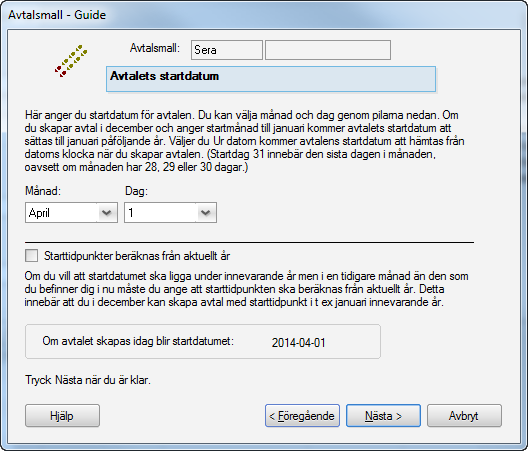Expand the Dag dropdown arrow
This screenshot has width=528, height=451.
tap(205, 213)
